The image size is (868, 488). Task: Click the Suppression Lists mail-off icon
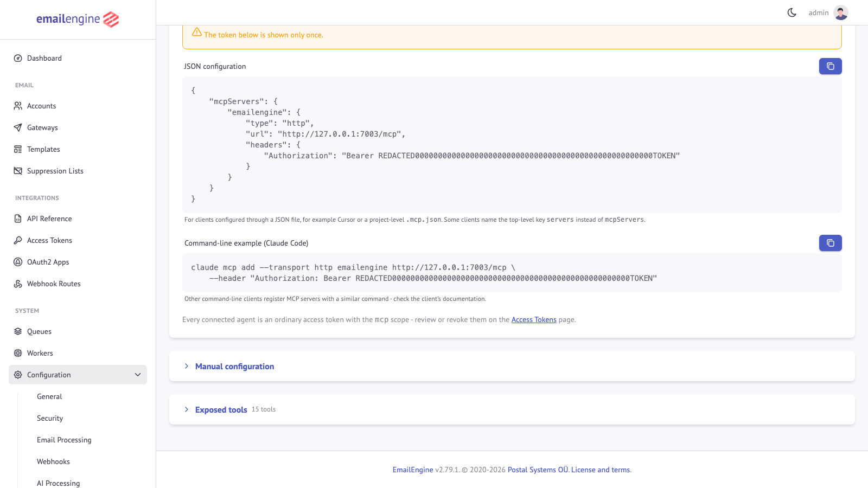(x=18, y=171)
